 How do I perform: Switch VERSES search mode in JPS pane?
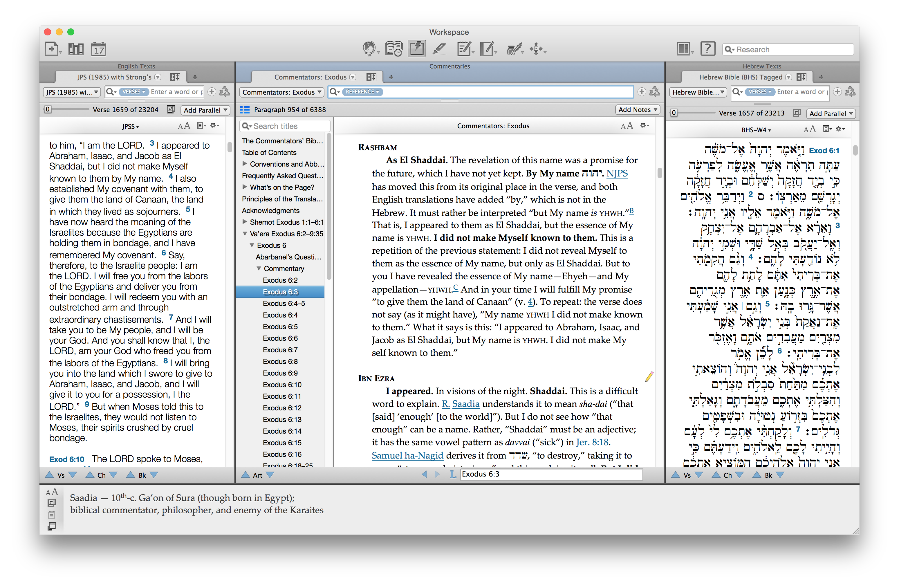[x=134, y=91]
